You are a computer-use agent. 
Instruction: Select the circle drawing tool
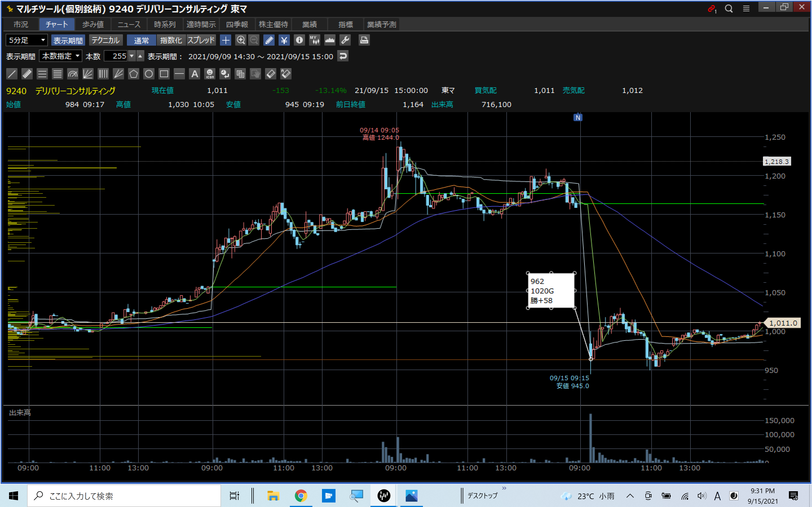(x=149, y=74)
